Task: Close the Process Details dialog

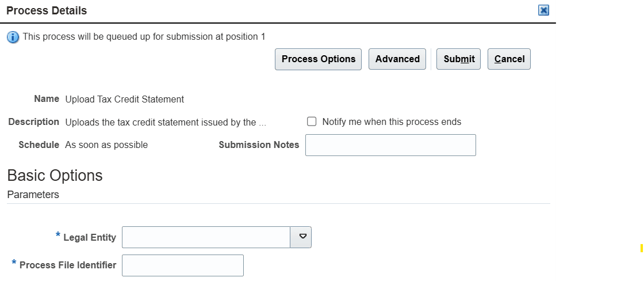Action: [x=543, y=10]
